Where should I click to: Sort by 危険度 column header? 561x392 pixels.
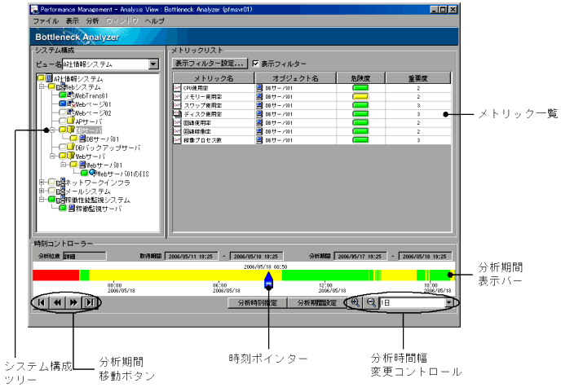(360, 78)
